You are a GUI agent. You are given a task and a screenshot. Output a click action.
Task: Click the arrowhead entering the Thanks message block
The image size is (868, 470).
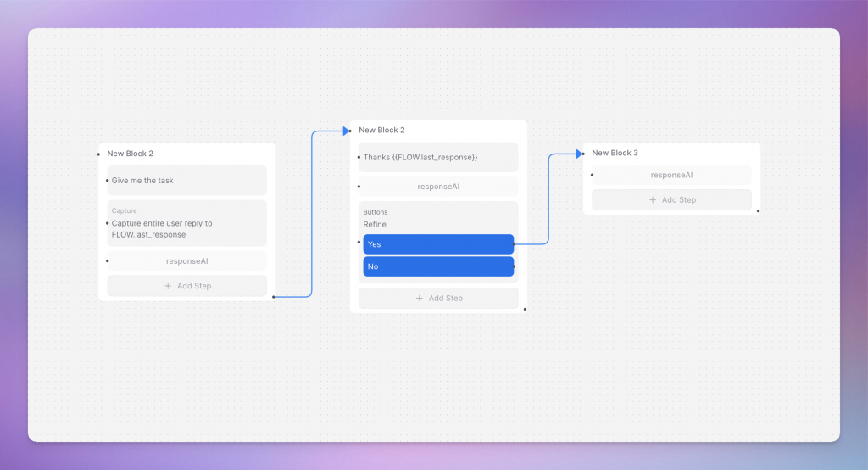point(347,131)
